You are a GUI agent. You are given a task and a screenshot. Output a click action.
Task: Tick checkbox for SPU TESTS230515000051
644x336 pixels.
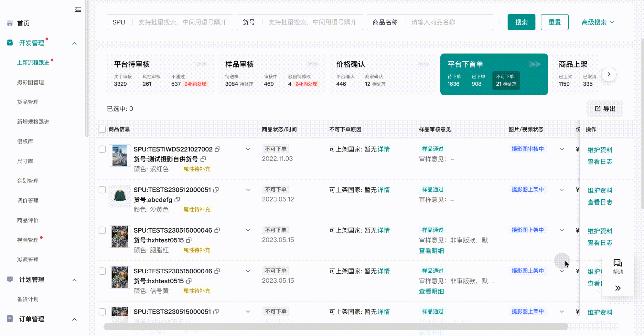tap(102, 312)
